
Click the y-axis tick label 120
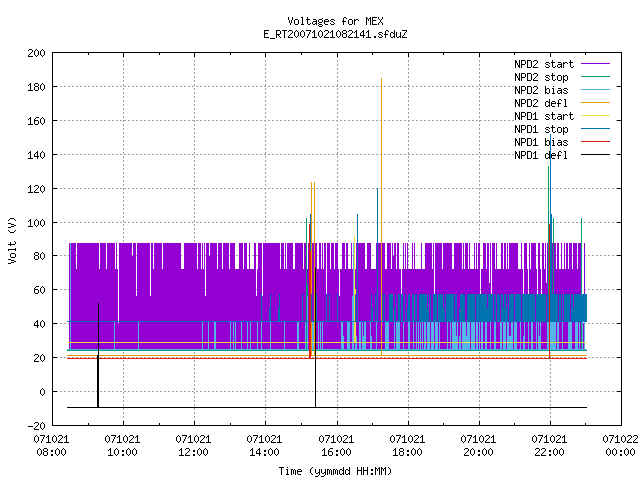(36, 189)
